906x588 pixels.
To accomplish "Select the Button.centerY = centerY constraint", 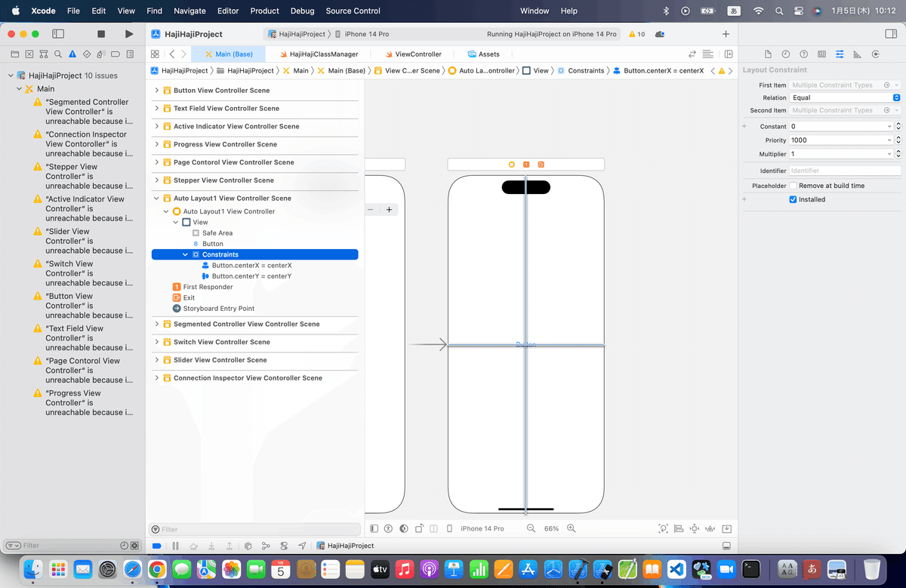I will click(x=251, y=276).
